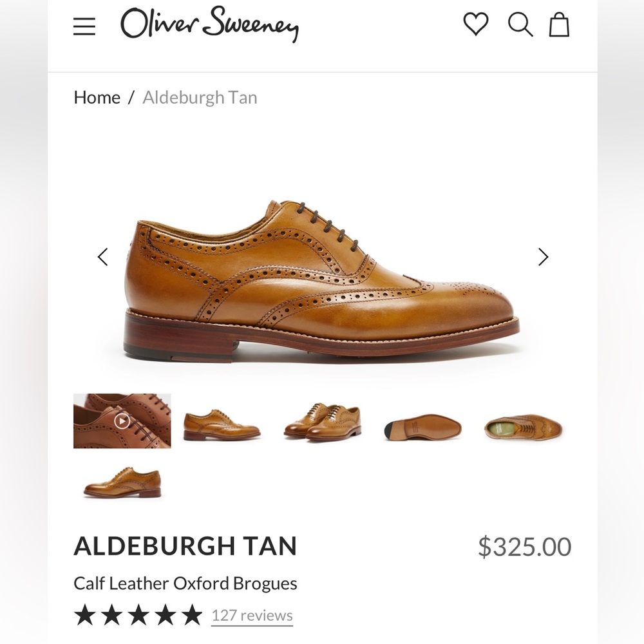This screenshot has height=644, width=644.
Task: Click the ALDEBURGH TAN product title
Action: [185, 545]
